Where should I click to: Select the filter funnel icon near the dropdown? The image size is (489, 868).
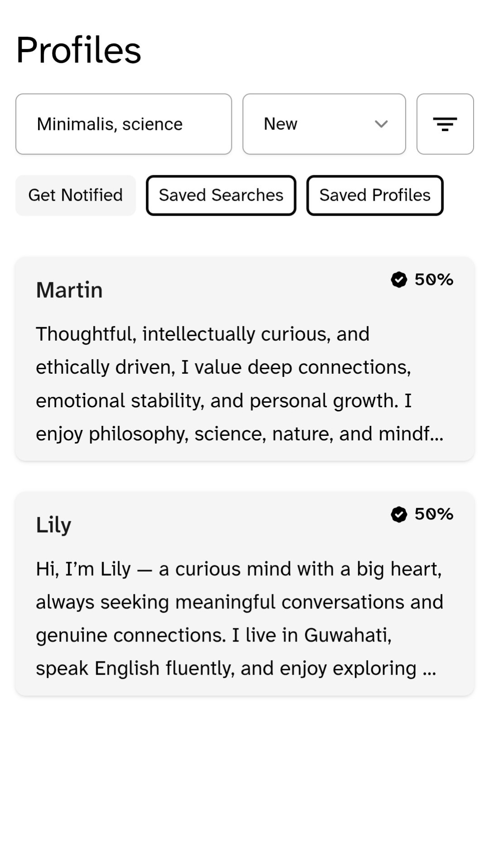pyautogui.click(x=445, y=124)
